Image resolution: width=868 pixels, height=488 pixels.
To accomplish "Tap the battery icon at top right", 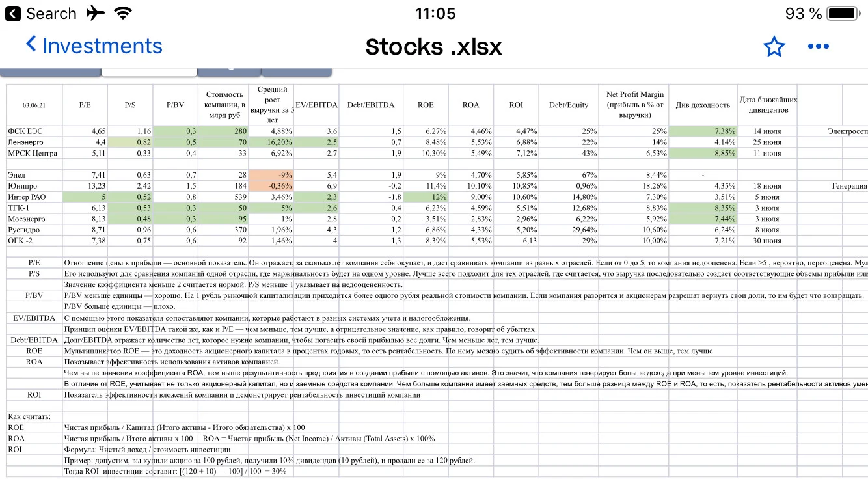I will 843,13.
